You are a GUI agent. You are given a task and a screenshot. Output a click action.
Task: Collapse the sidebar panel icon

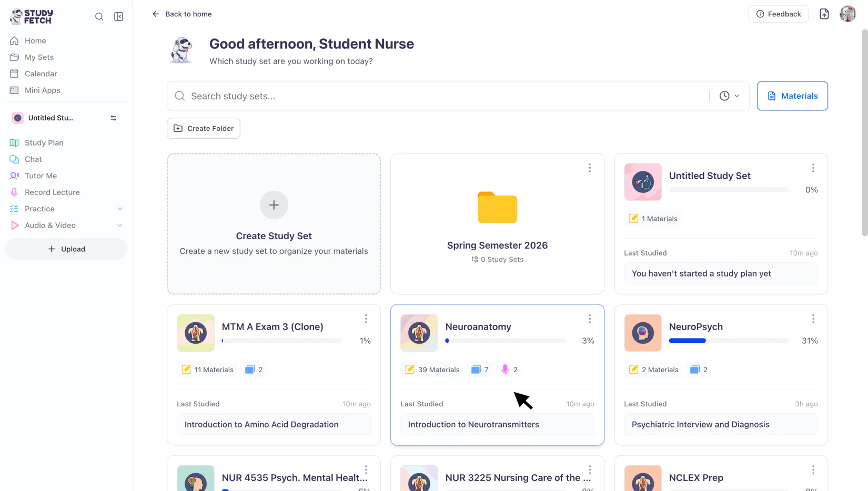tap(119, 17)
